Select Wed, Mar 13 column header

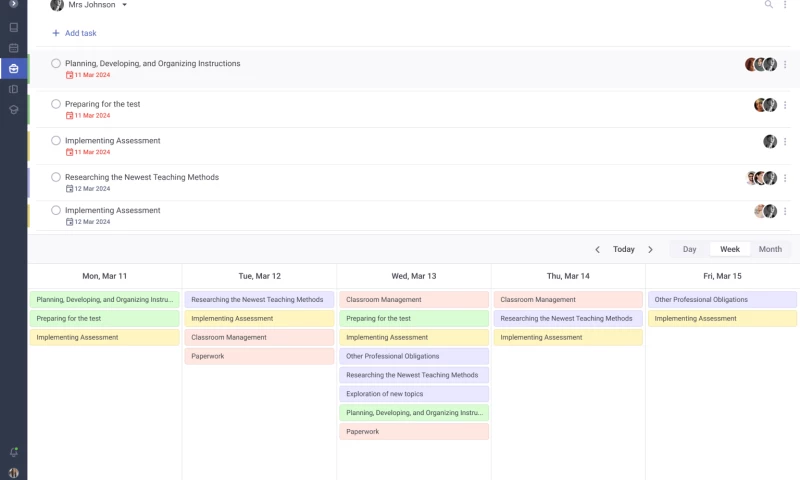point(414,276)
